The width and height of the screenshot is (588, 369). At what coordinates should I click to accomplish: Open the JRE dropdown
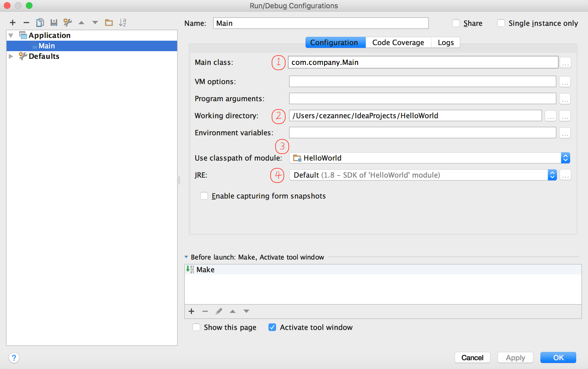[x=552, y=175]
